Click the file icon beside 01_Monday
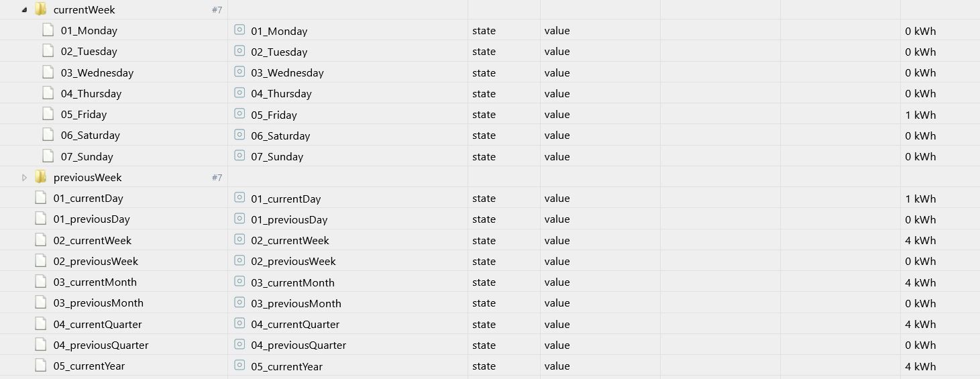 (x=48, y=30)
